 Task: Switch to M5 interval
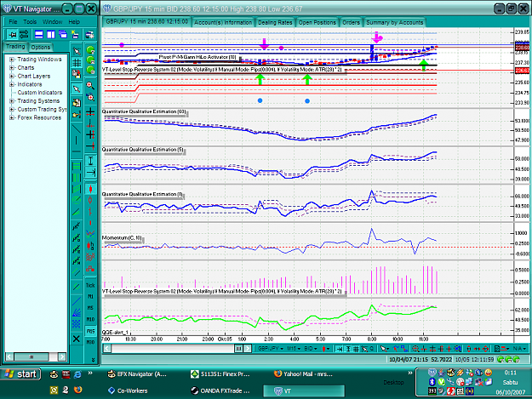90,308
